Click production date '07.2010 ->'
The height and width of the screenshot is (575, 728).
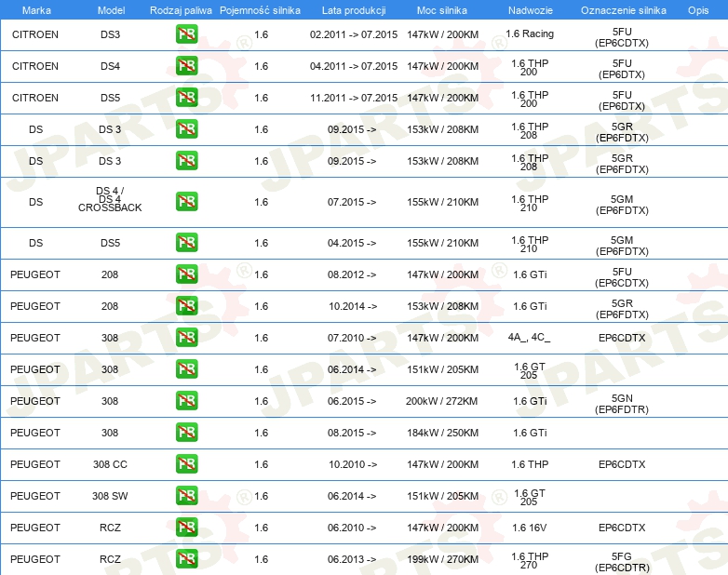(x=352, y=338)
